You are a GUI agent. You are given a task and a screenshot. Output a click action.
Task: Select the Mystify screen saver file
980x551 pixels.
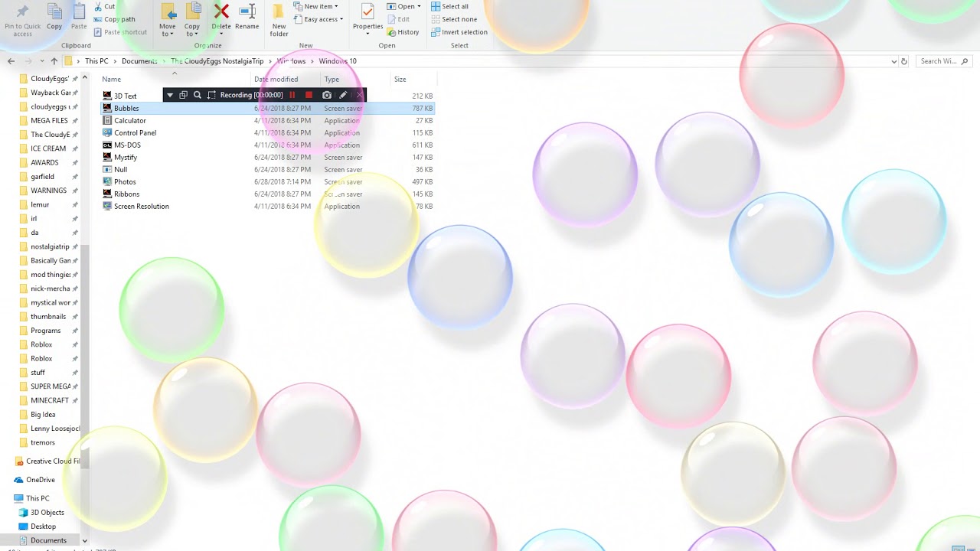[268, 158]
